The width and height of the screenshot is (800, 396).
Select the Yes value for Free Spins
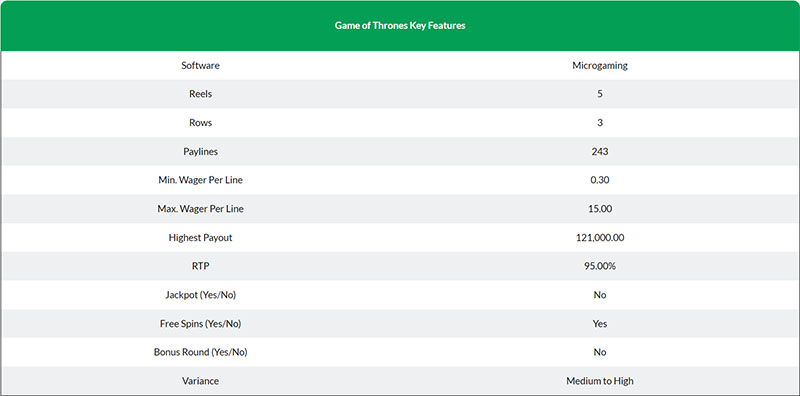click(x=600, y=324)
